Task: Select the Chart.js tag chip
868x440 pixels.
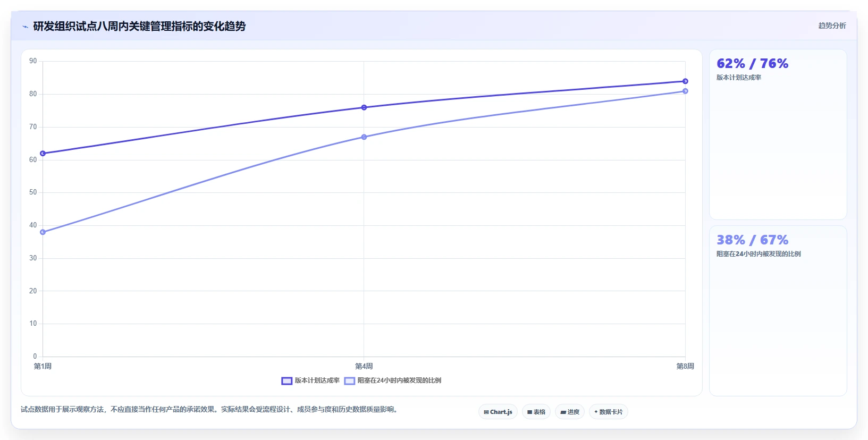Action: [498, 412]
